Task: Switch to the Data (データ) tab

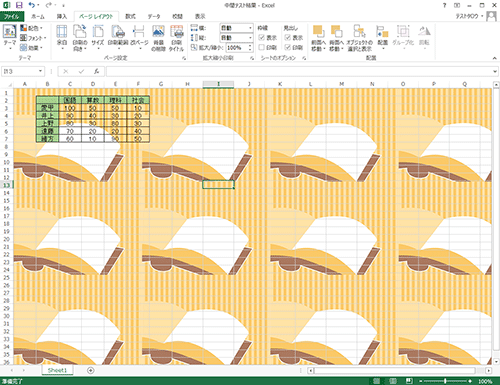Action: click(154, 16)
